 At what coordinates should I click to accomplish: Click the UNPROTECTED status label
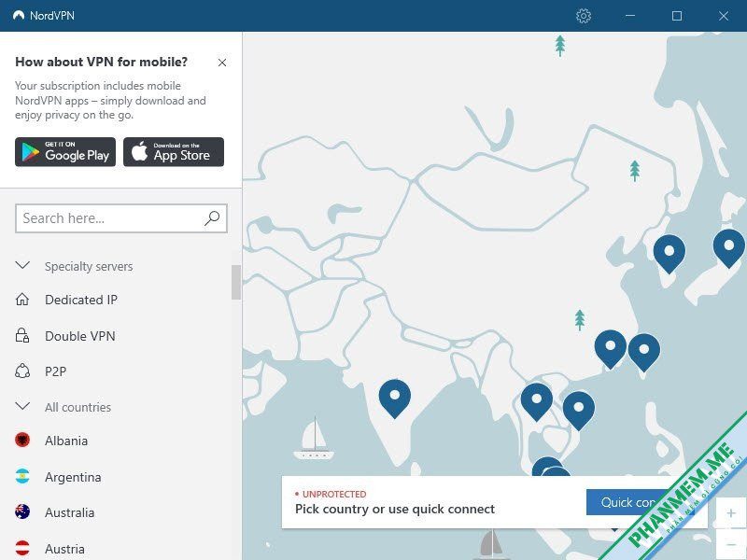pyautogui.click(x=334, y=495)
